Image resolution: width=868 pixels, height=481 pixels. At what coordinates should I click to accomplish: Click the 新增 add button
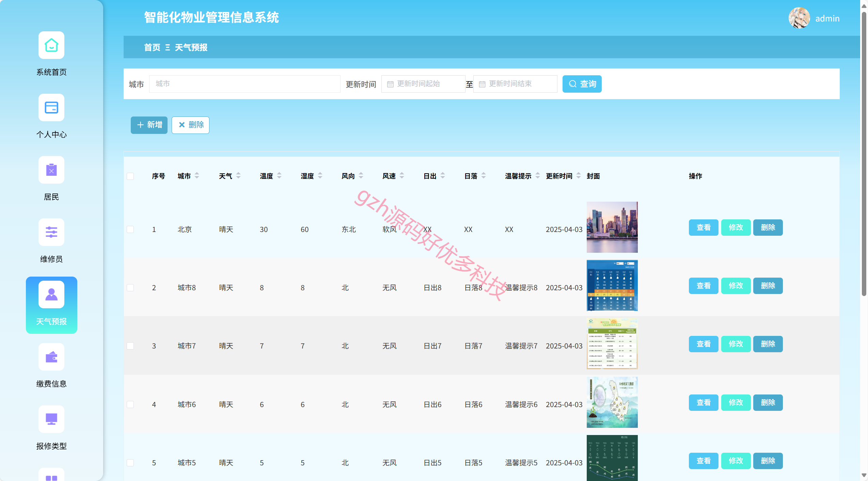tap(149, 125)
